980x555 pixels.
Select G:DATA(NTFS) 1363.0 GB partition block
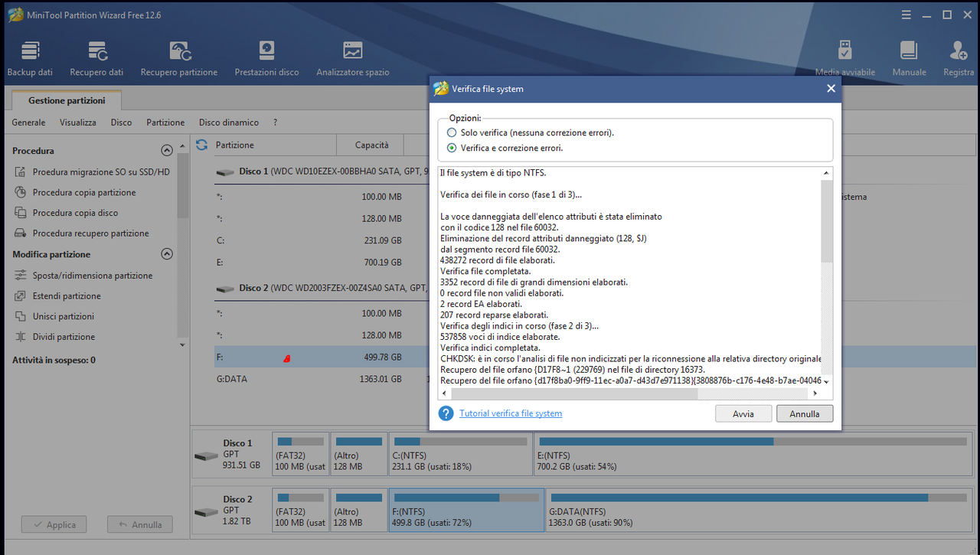(759, 510)
